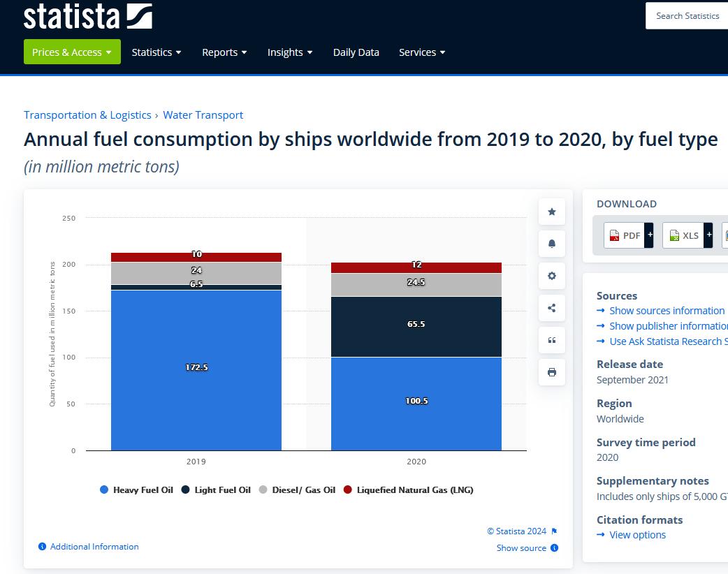Screen dimensions: 728x574
Task: Click the bell notification alert icon
Action: 552,244
